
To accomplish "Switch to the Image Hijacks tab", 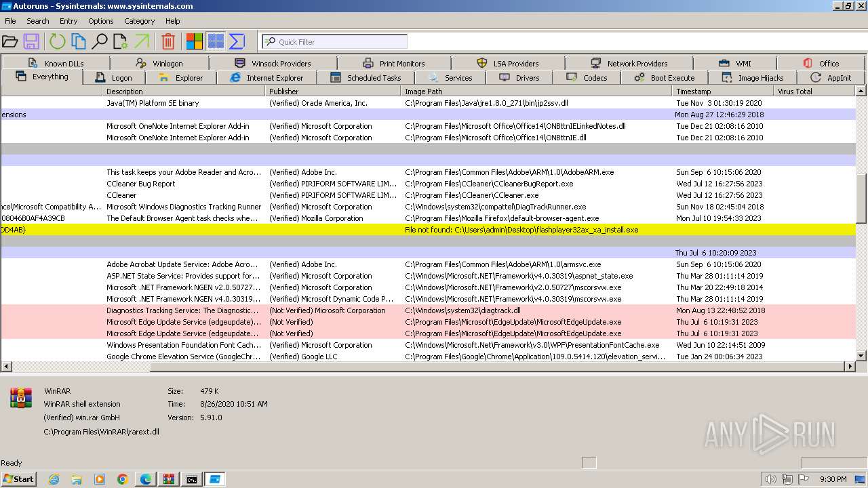I will tap(753, 78).
